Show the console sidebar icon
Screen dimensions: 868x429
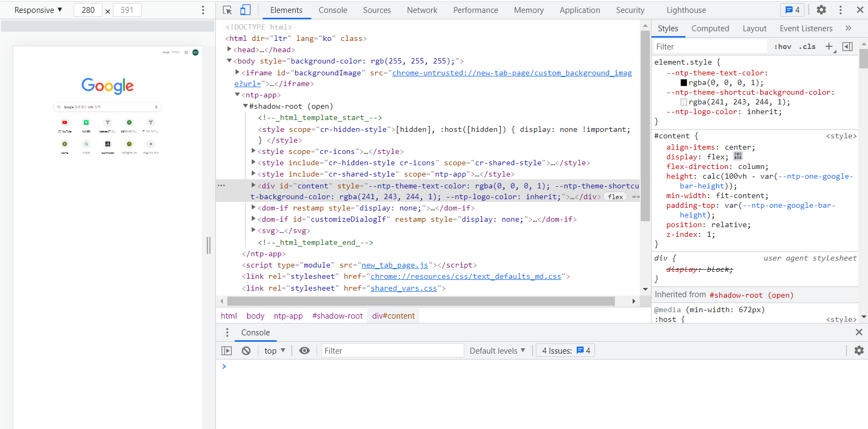227,350
